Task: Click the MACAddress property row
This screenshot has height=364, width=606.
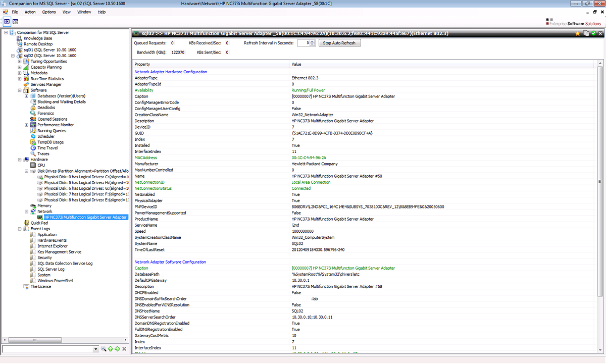Action: click(365, 158)
